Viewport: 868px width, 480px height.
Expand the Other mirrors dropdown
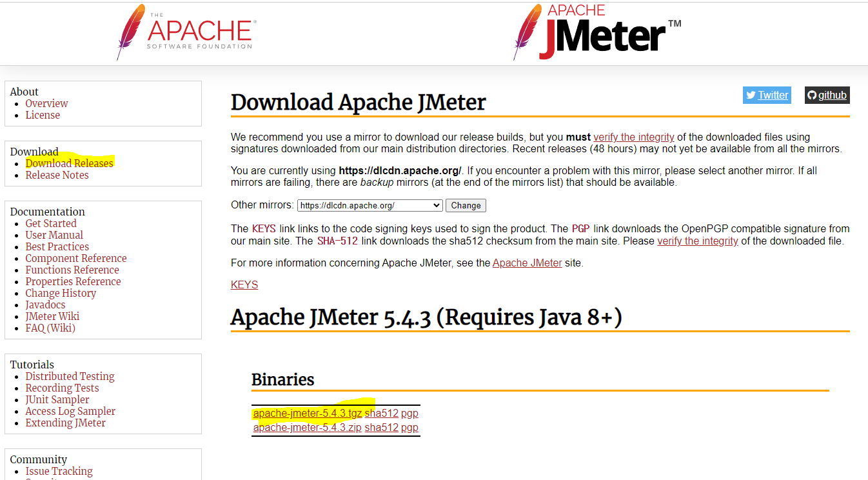point(370,205)
